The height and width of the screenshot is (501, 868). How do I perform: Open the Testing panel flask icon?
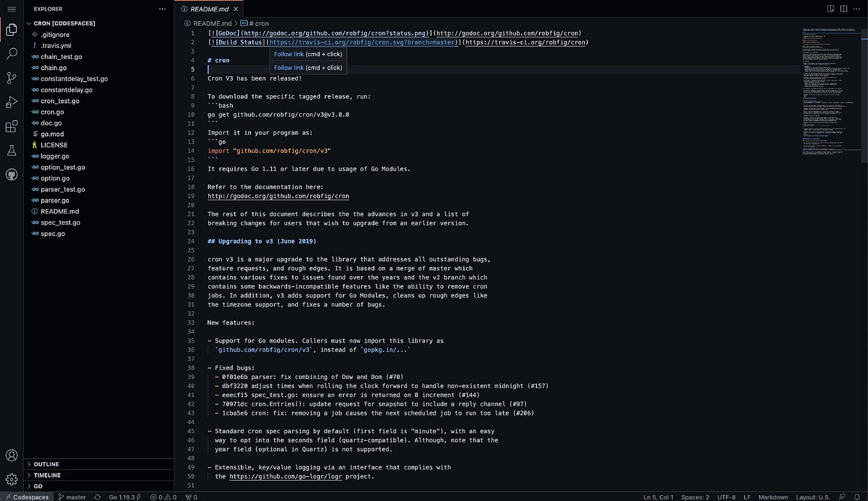(11, 150)
